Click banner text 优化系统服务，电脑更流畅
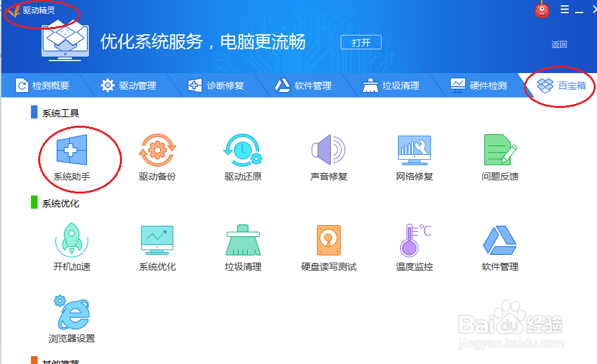597x364 pixels. click(202, 42)
